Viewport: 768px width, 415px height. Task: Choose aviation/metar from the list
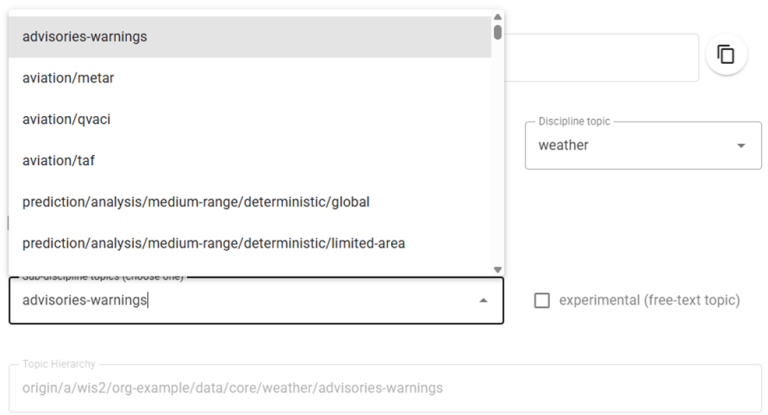[x=75, y=78]
